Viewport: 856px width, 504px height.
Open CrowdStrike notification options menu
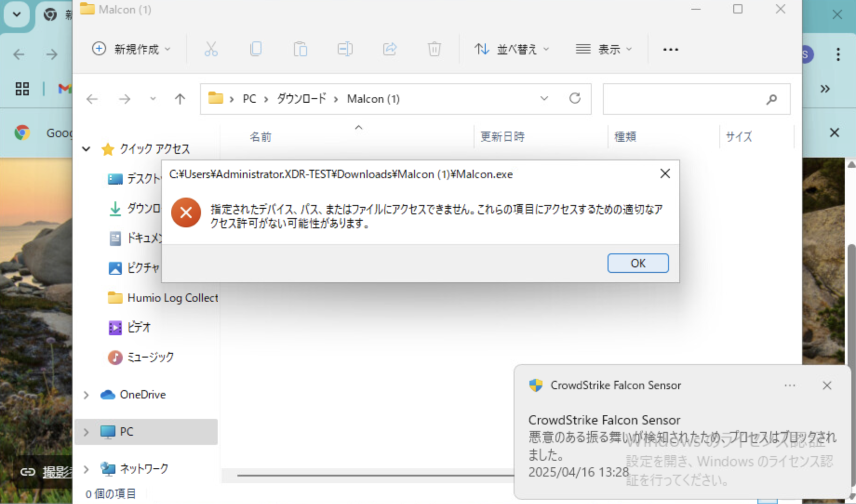pyautogui.click(x=789, y=385)
